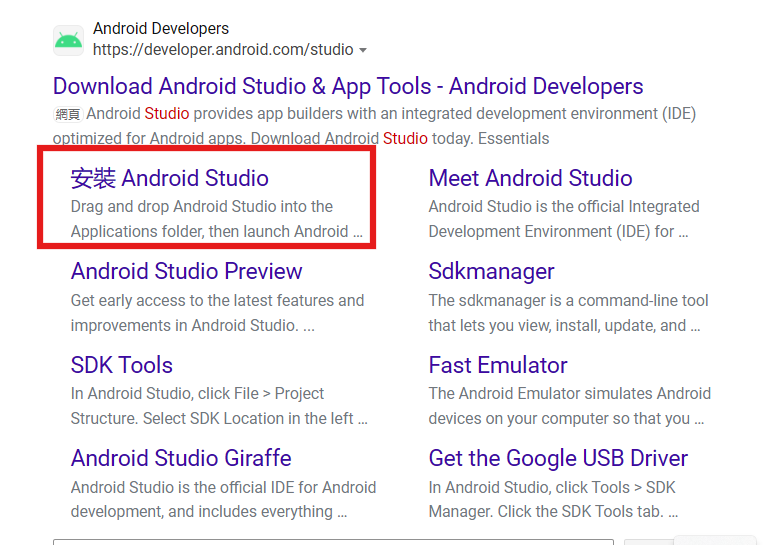The image size is (773, 545).
Task: Click 'Get early access to the latest features' text
Action: [x=217, y=301]
